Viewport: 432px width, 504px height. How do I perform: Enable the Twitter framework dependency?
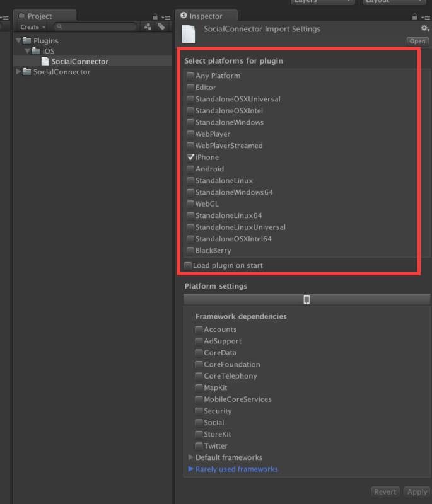199,446
